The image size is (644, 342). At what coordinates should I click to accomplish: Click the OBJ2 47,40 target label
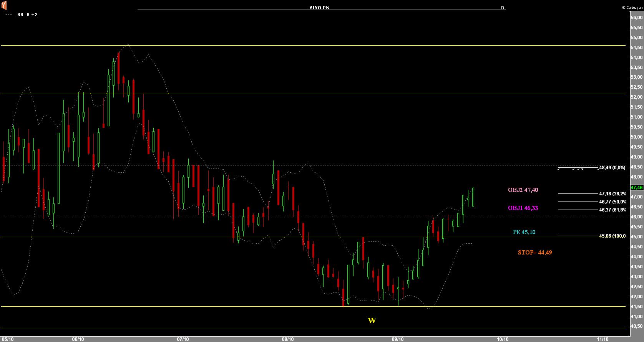523,190
